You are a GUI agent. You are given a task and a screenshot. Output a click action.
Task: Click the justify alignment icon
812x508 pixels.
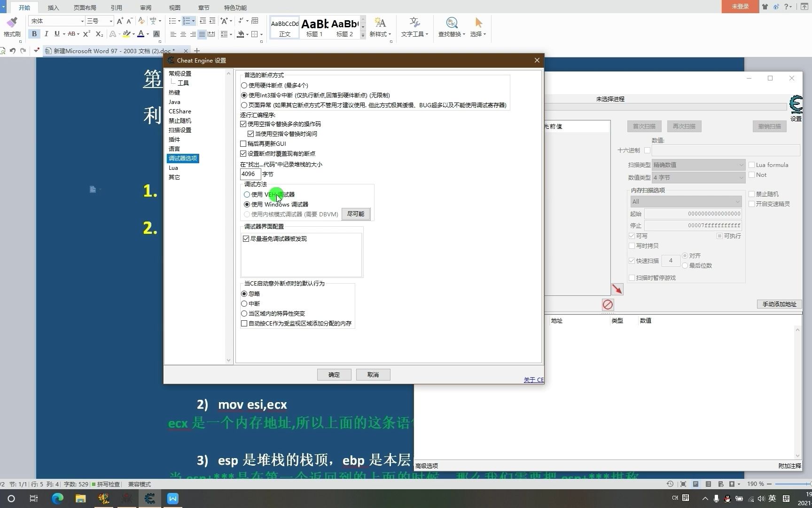tap(202, 34)
